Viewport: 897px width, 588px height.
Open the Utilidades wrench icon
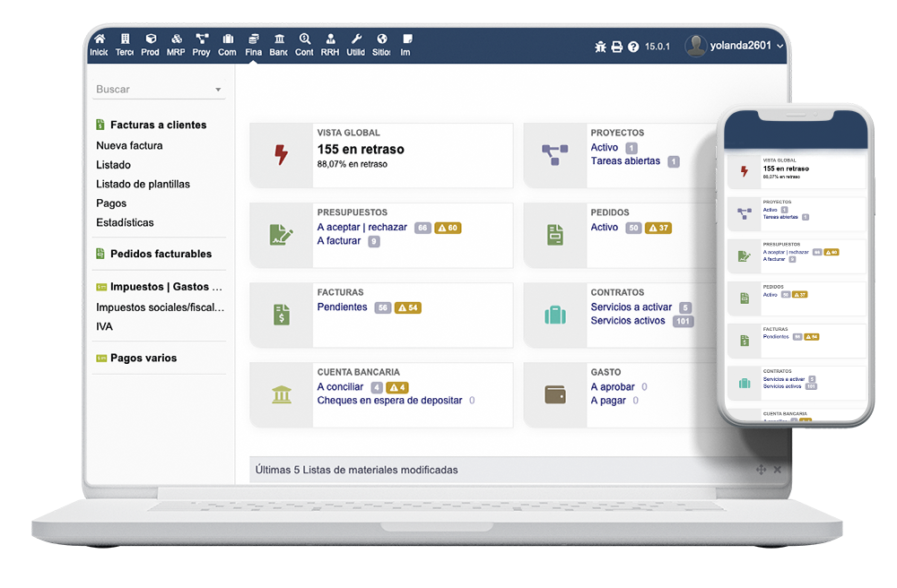click(355, 45)
